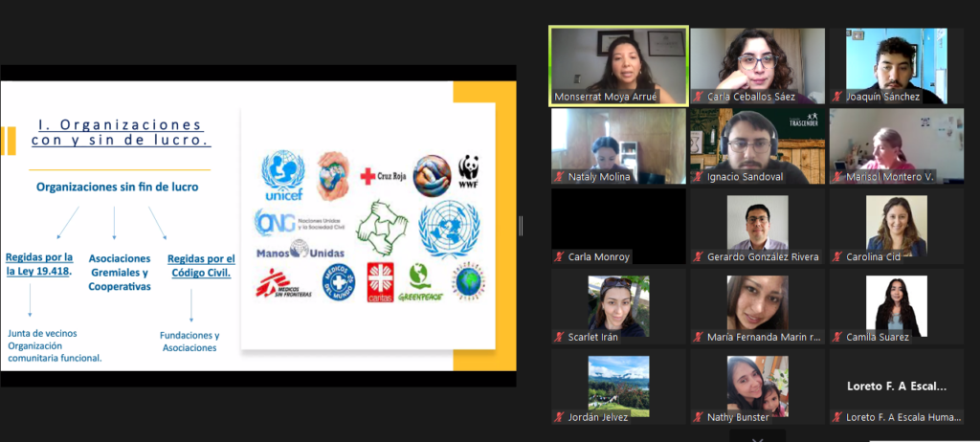Click the WWF panda logo
Viewport: 980px width, 442px height.
point(468,172)
